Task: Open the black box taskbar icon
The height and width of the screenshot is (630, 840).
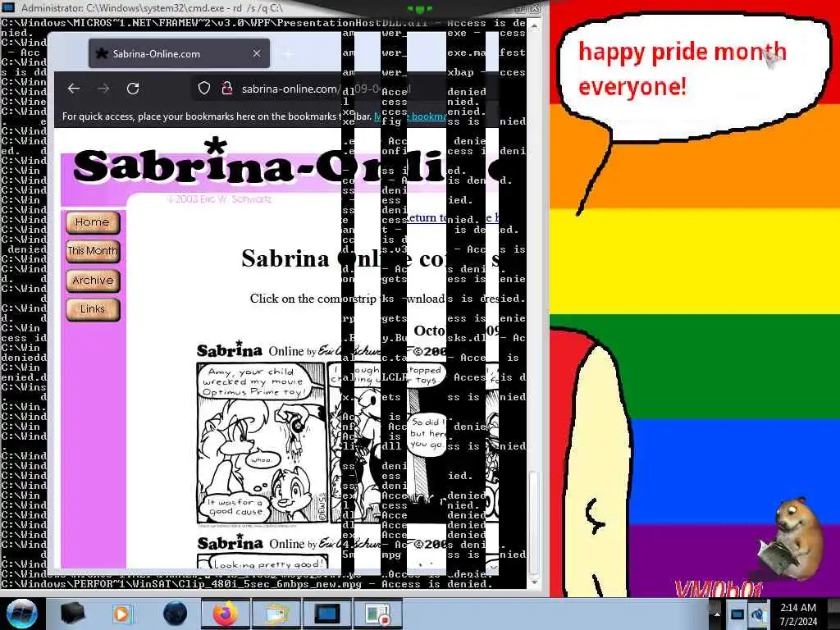Action: point(72,614)
